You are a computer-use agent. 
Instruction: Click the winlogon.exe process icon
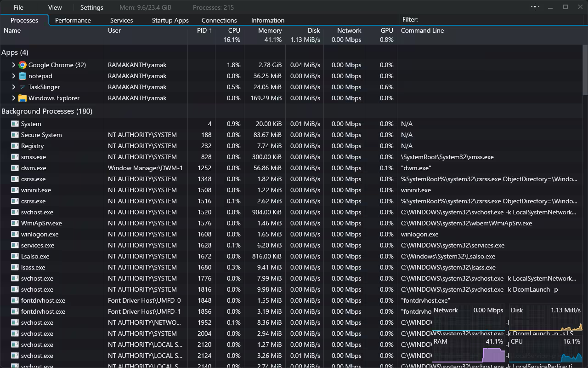[x=15, y=234]
